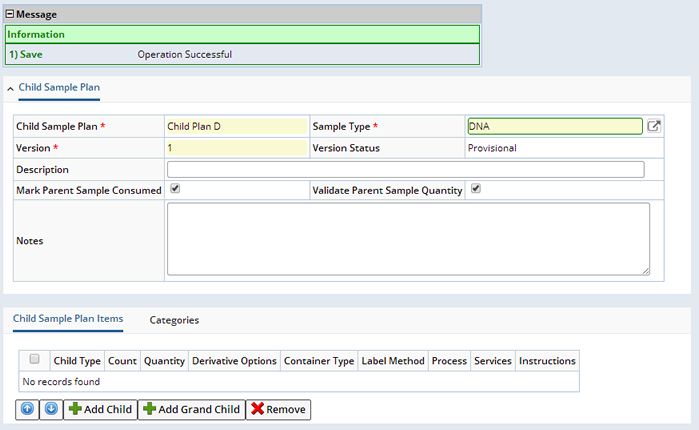The image size is (699, 430).
Task: Click the Add Child button
Action: click(x=101, y=409)
